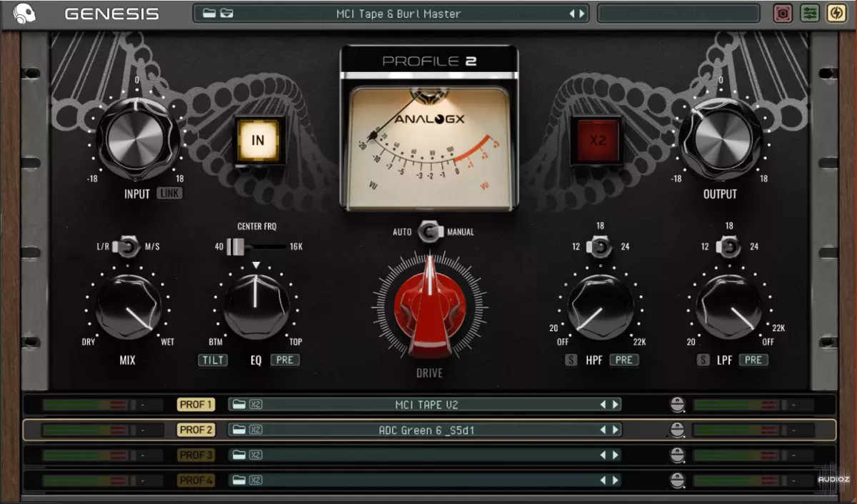Click the small X2 badge in the PROF 4 row

(256, 480)
